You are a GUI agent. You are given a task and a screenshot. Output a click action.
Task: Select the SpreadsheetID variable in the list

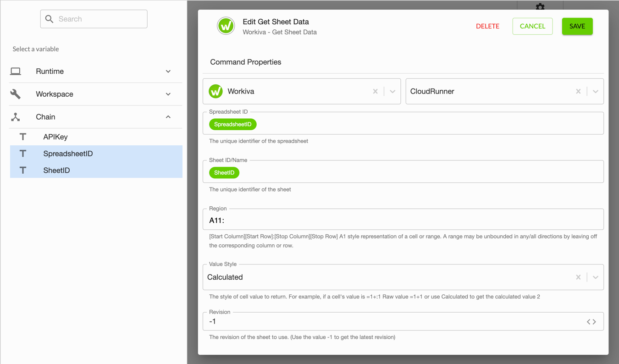pos(96,154)
